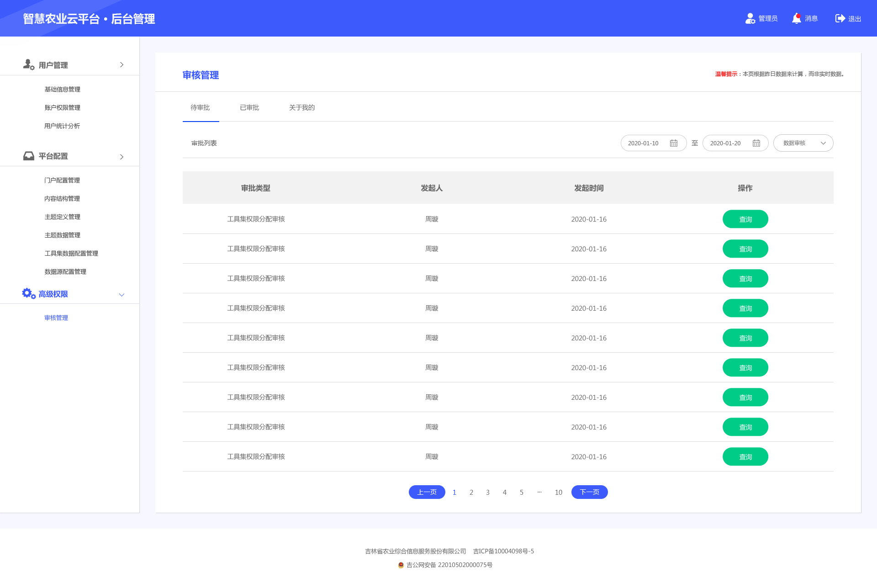Click the 管理员 label in header
The image size is (877, 588).
pyautogui.click(x=768, y=18)
